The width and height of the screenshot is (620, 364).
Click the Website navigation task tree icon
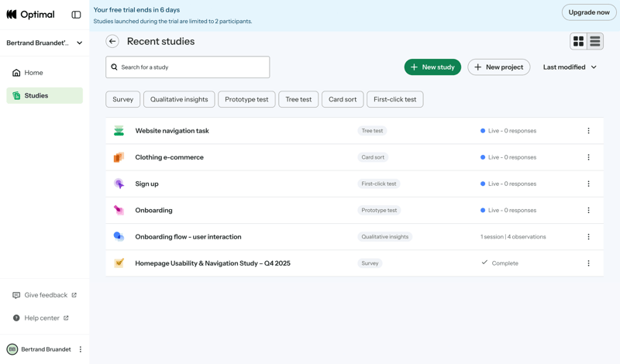click(x=119, y=131)
